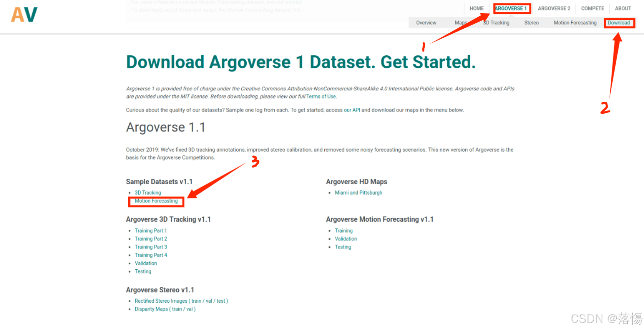Viewport: 644px width, 330px height.
Task: Open the Rectified Stereo Images link
Action: point(161,301)
